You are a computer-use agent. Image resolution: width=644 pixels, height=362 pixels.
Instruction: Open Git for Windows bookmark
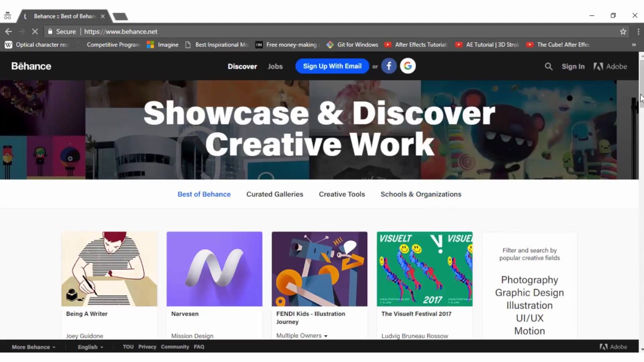coord(352,45)
